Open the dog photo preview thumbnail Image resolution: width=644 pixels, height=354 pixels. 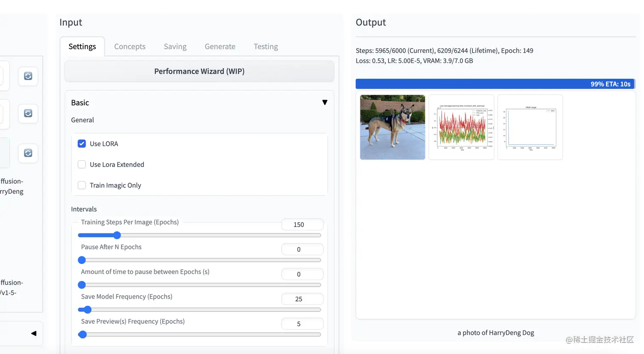pyautogui.click(x=393, y=127)
